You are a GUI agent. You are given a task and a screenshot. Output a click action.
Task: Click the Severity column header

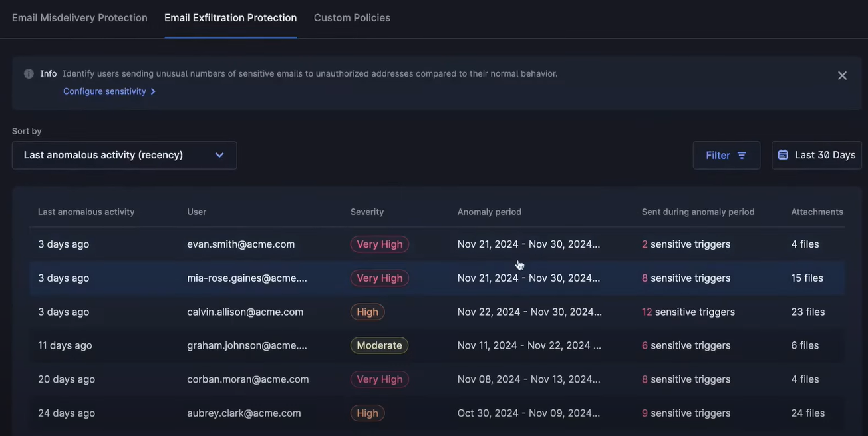click(367, 208)
